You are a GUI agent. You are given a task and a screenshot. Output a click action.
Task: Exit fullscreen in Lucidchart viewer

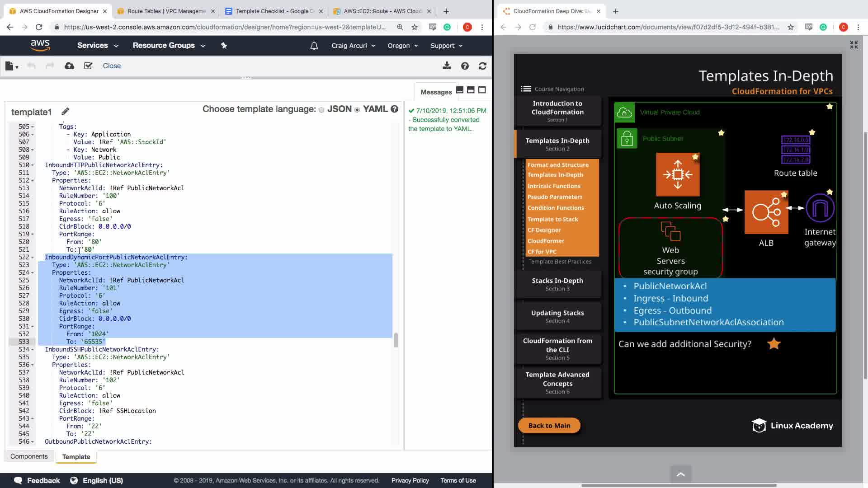click(x=854, y=45)
